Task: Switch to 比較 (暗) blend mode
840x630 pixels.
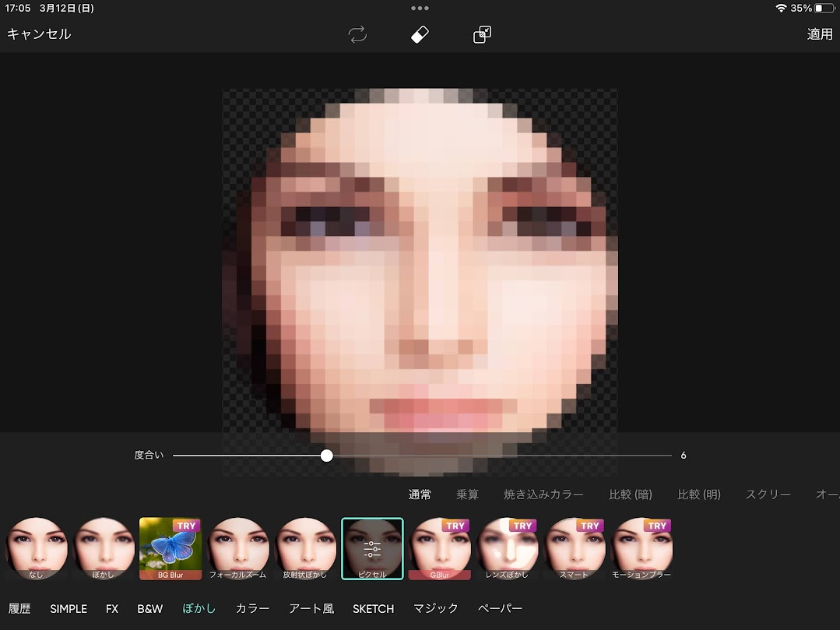Action: coord(631,494)
